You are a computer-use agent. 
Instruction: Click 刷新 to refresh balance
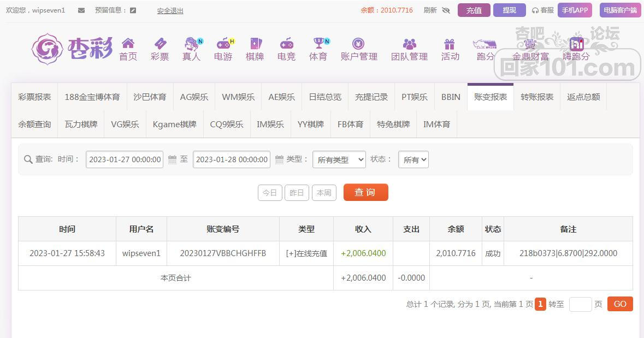tap(430, 10)
